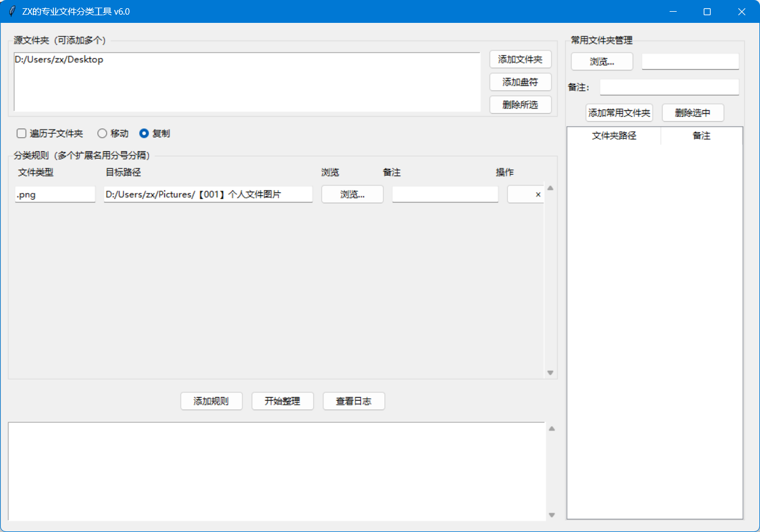This screenshot has height=532, width=760.
Task: Enable 遍历子文件夹 checkbox
Action: (22, 134)
